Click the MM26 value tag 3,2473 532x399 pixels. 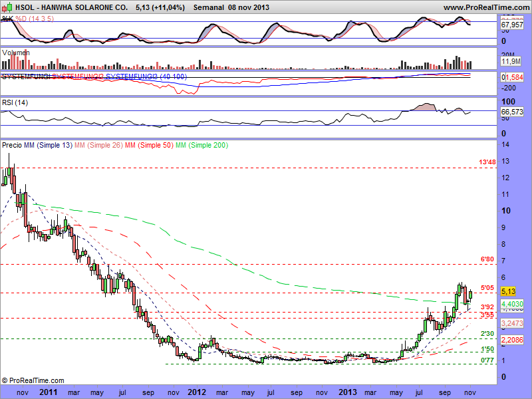(x=512, y=323)
